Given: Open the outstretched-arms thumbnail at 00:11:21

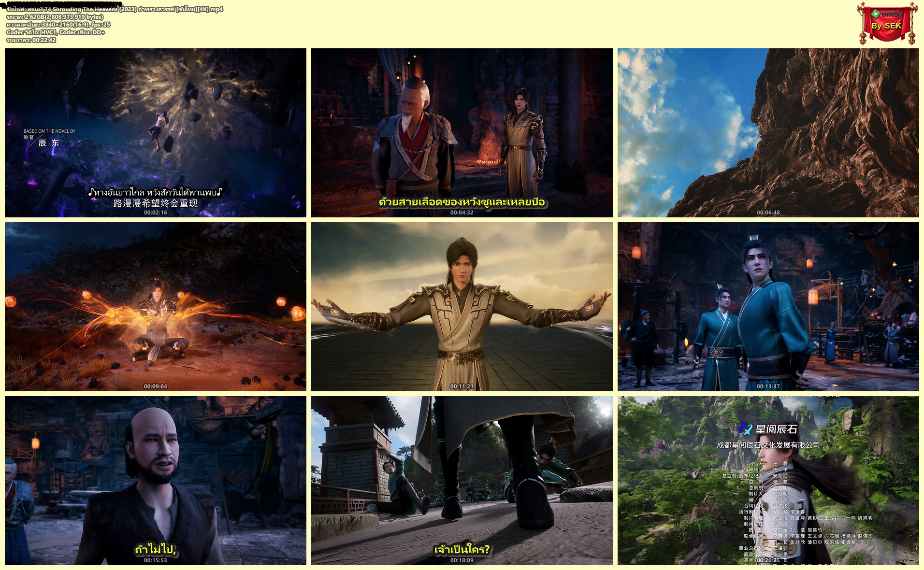Looking at the screenshot, I should point(462,307).
